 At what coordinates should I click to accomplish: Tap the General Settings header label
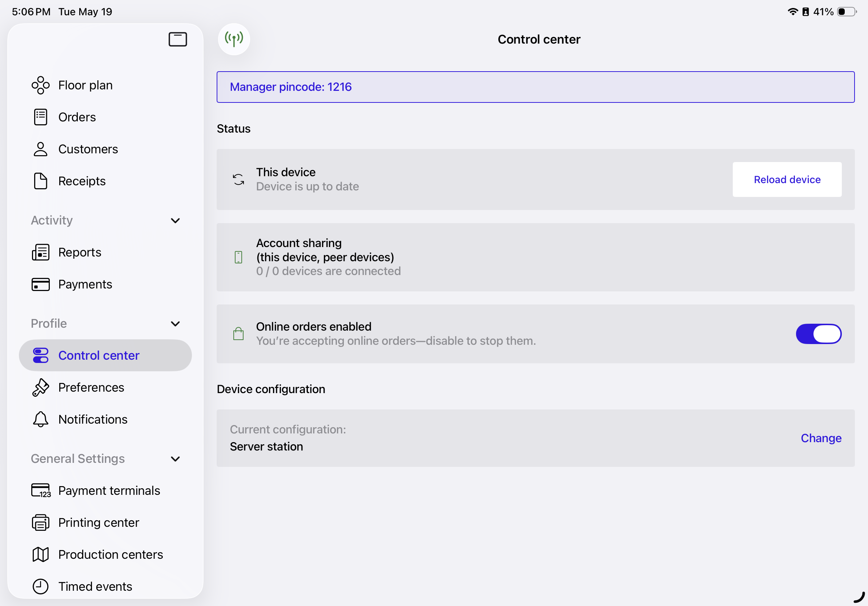click(78, 459)
